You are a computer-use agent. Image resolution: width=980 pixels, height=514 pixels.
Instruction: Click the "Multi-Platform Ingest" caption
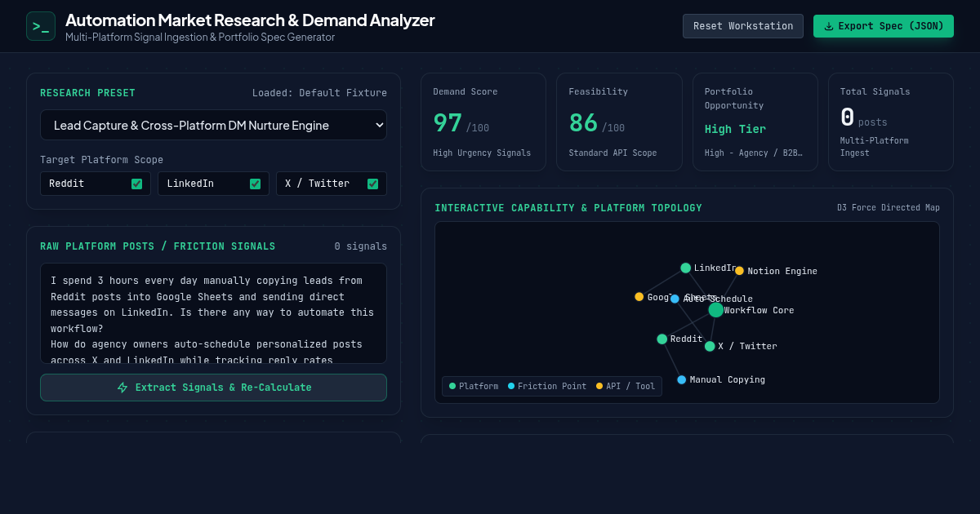point(875,147)
